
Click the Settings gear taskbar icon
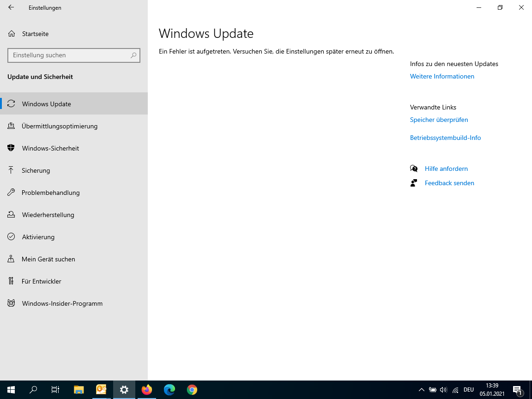(x=124, y=390)
